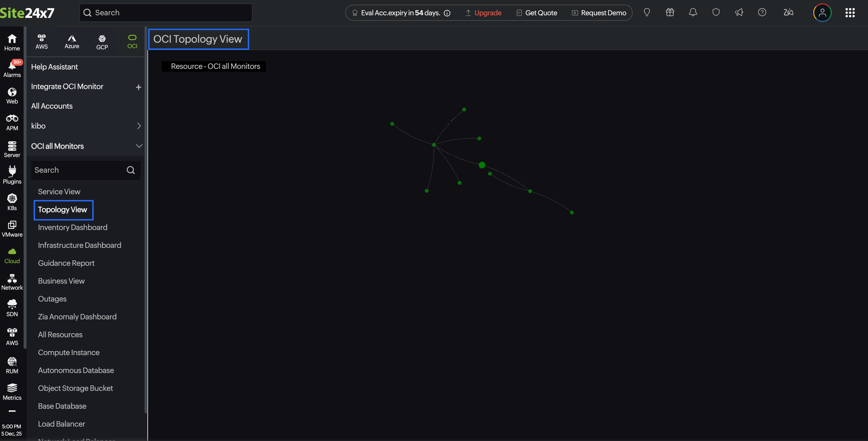Image resolution: width=868 pixels, height=441 pixels.
Task: Switch to the Azure cloud tab
Action: click(x=72, y=42)
